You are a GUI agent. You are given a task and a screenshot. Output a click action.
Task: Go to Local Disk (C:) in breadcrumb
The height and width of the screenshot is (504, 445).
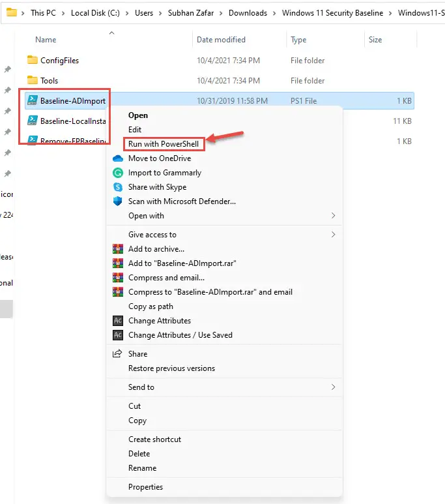(95, 13)
